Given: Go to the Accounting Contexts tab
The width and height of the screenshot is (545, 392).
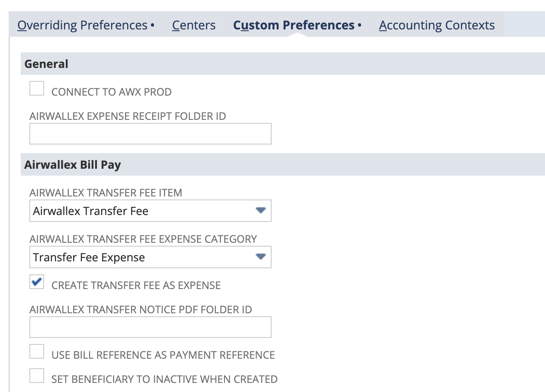Looking at the screenshot, I should 437,26.
